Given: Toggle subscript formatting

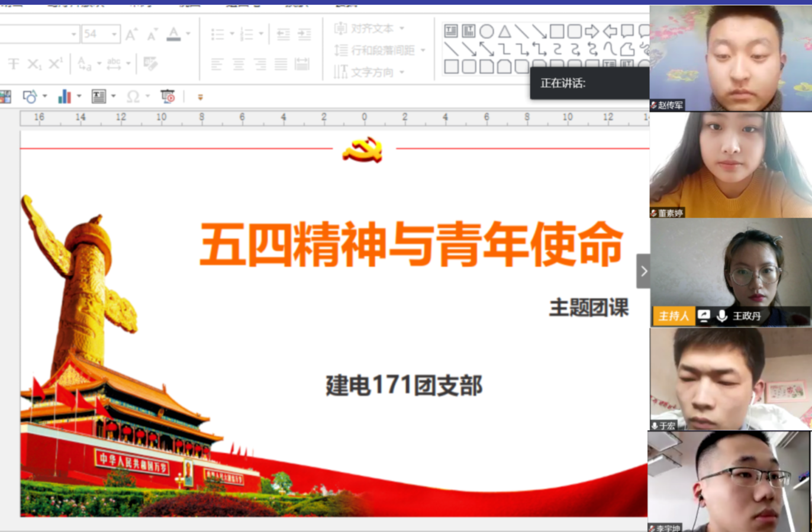Looking at the screenshot, I should tap(34, 64).
